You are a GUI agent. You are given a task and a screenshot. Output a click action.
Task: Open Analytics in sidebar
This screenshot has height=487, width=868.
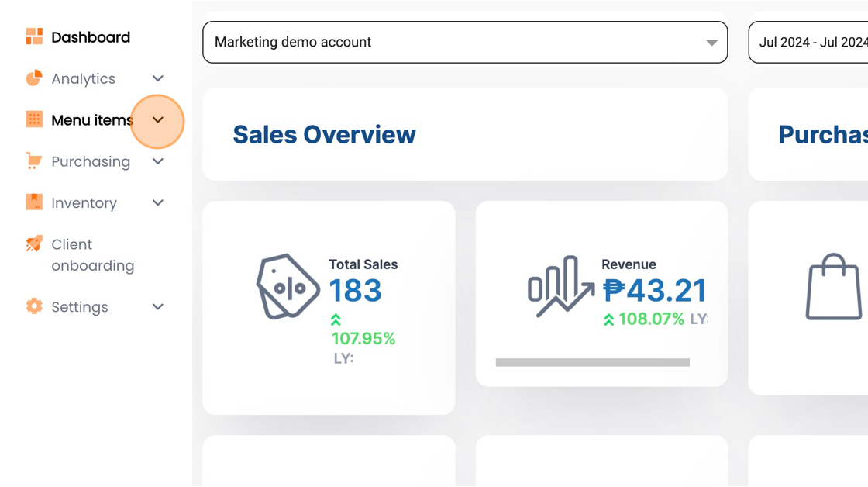(84, 78)
